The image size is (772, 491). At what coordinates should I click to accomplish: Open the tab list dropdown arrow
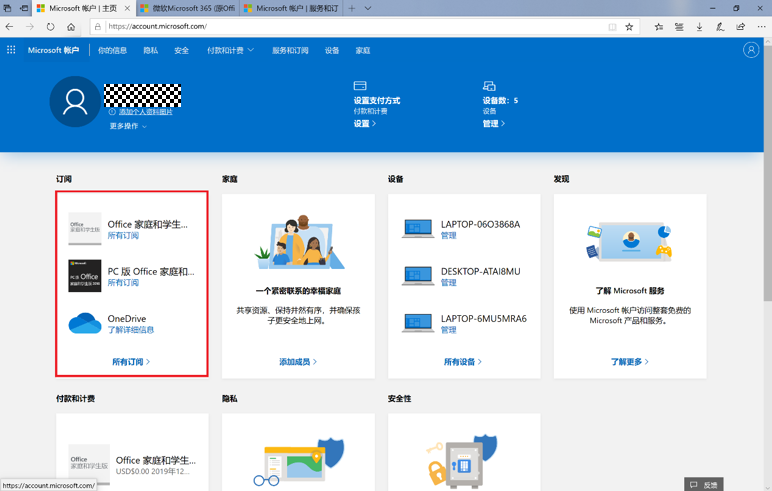(x=367, y=8)
